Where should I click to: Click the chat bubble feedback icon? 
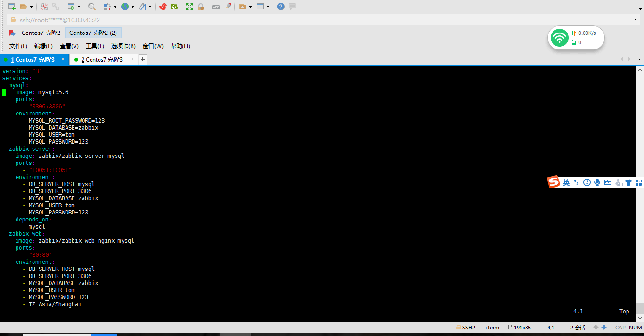292,7
